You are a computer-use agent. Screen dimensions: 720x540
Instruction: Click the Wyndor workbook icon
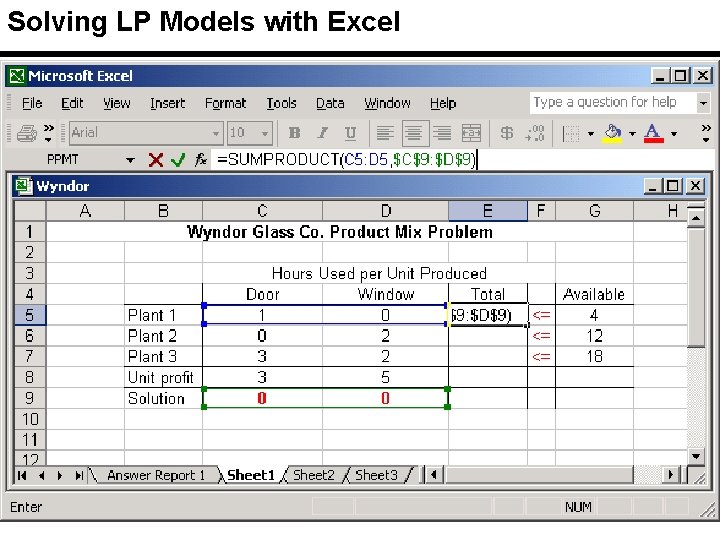pos(24,186)
